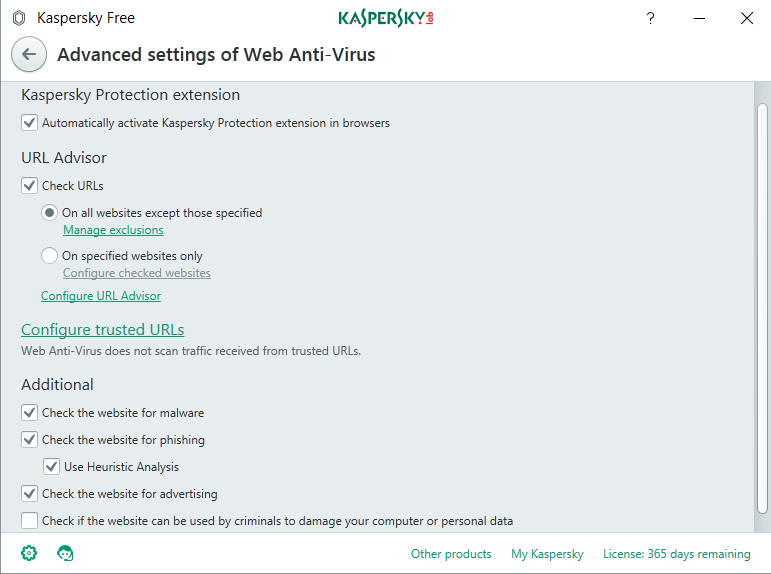Disable Check the website for advertising

point(30,493)
